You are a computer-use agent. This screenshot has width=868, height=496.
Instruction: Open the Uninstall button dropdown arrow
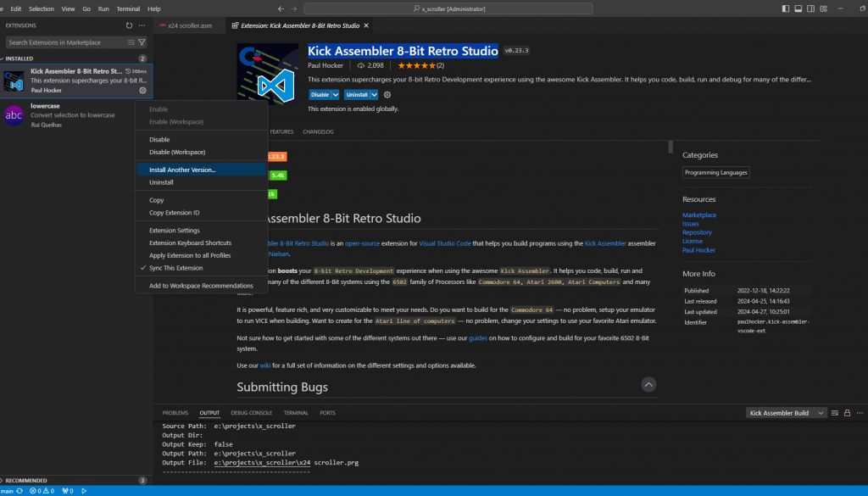point(374,95)
